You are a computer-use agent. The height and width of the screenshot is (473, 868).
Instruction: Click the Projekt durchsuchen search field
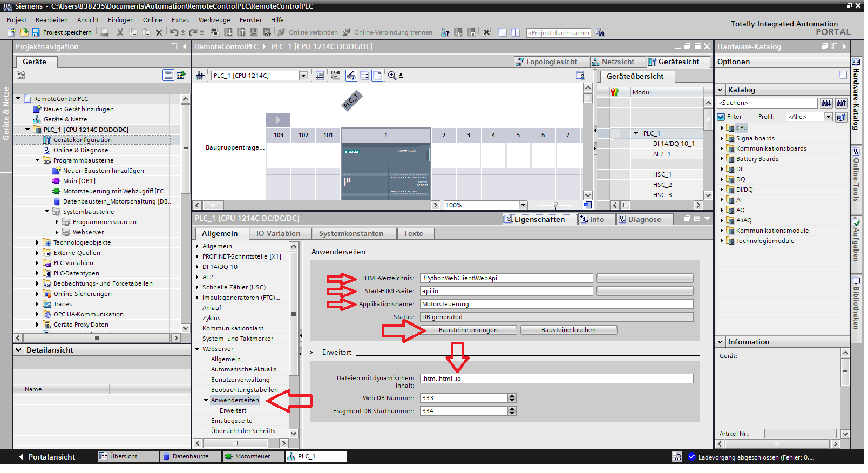tap(559, 33)
